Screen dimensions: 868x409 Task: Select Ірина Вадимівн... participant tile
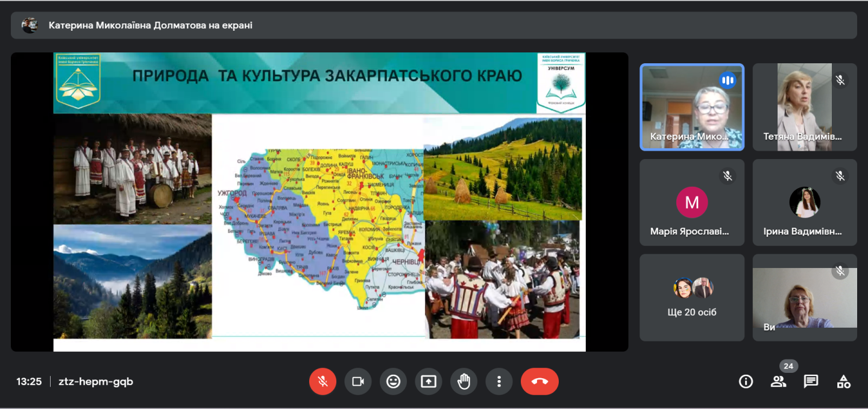(805, 202)
